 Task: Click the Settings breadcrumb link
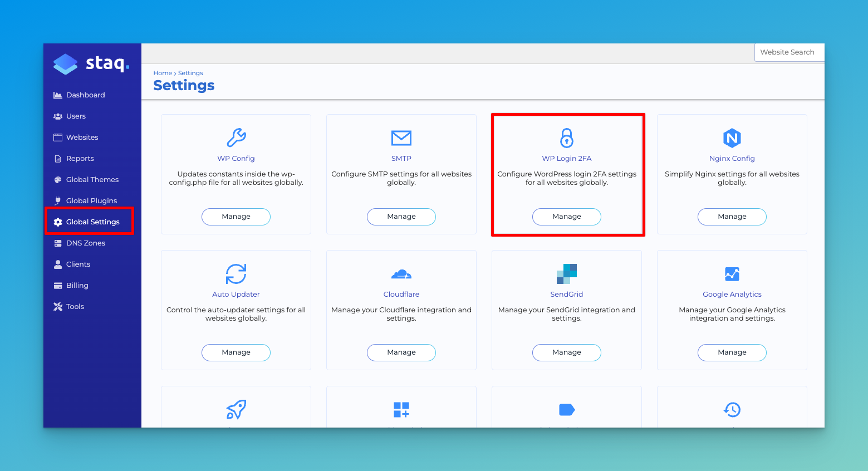[190, 73]
